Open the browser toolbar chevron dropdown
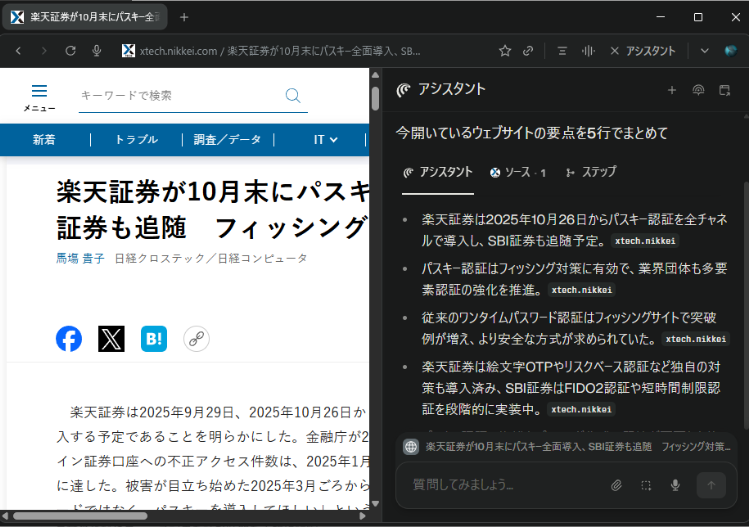Viewport: 749px width, 527px height. pyautogui.click(x=704, y=51)
